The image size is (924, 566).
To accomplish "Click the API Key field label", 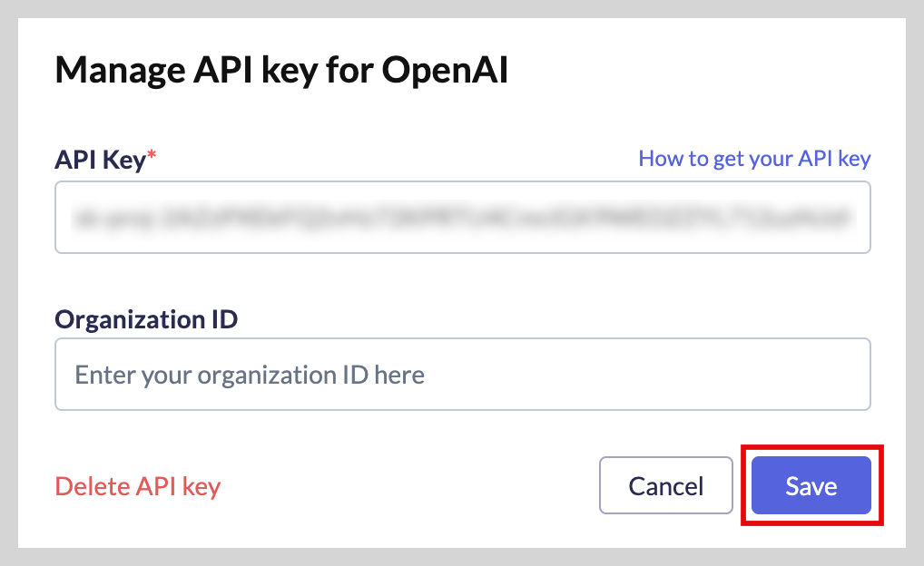I will [100, 160].
